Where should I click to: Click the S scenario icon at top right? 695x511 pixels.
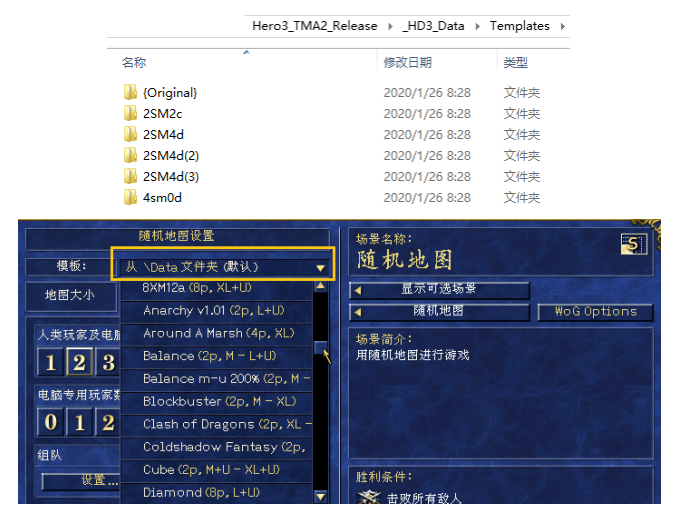point(633,244)
